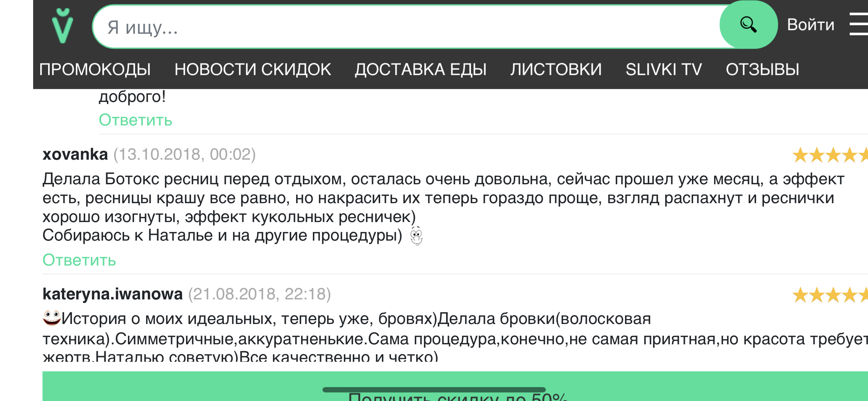Click the green V site logo
This screenshot has height=401, width=868.
pyautogui.click(x=63, y=26)
